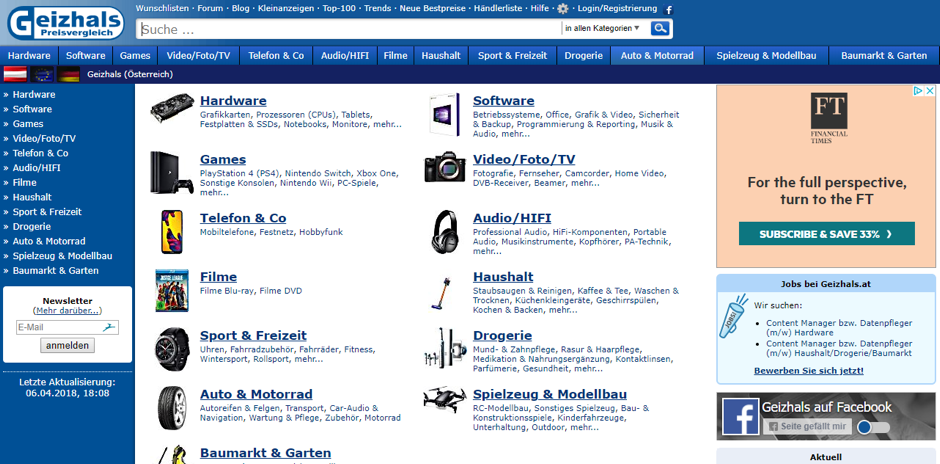
Task: Click 'Seite gefällt mir' Facebook button
Action: tap(807, 426)
